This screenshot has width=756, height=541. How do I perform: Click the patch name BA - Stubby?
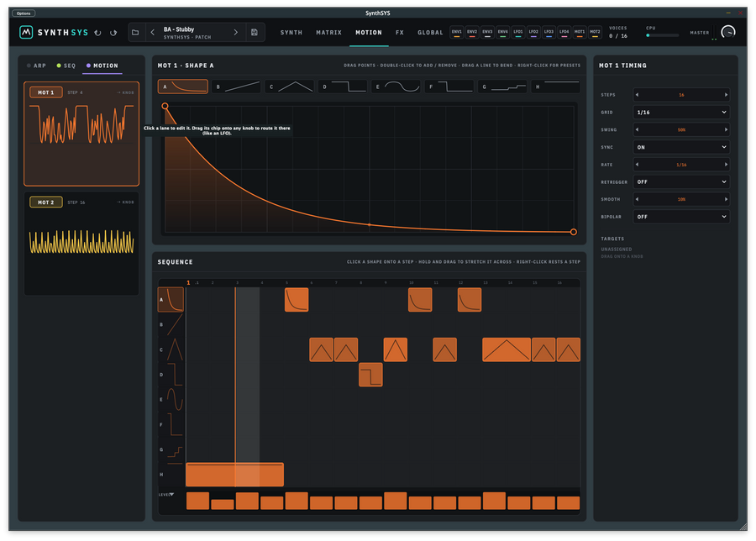pos(178,29)
